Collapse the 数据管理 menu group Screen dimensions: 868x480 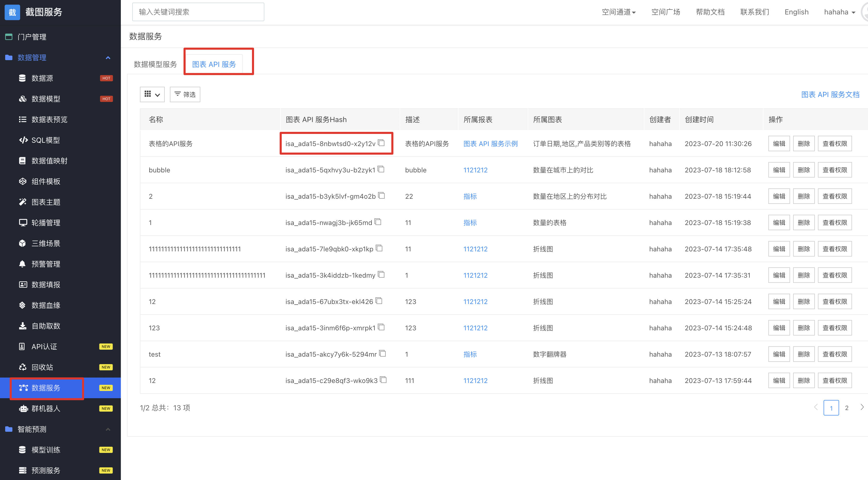click(x=108, y=58)
